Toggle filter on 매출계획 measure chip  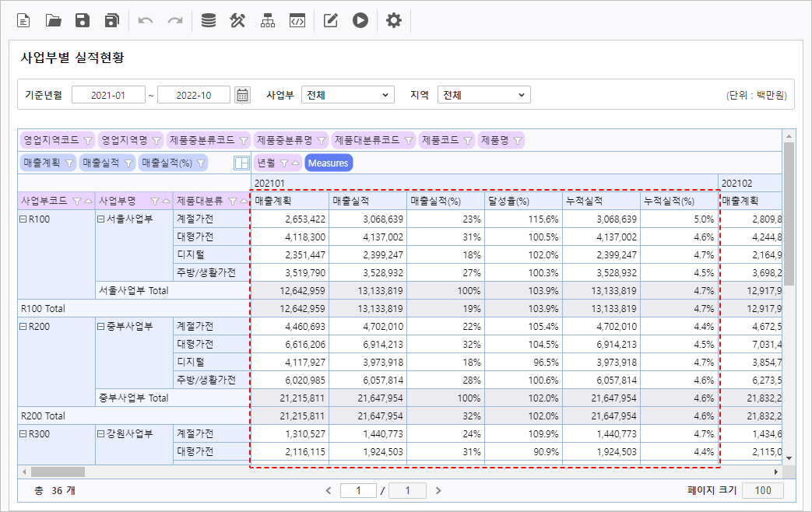coord(69,163)
